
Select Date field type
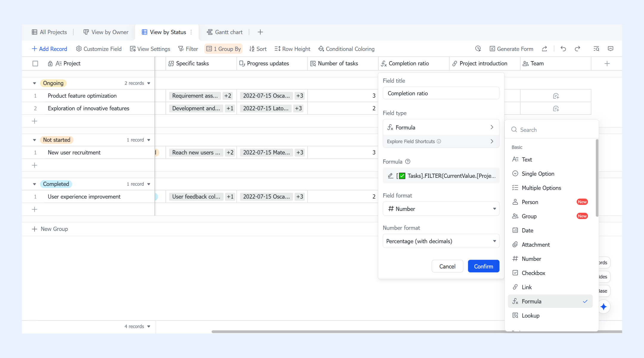(x=550, y=230)
